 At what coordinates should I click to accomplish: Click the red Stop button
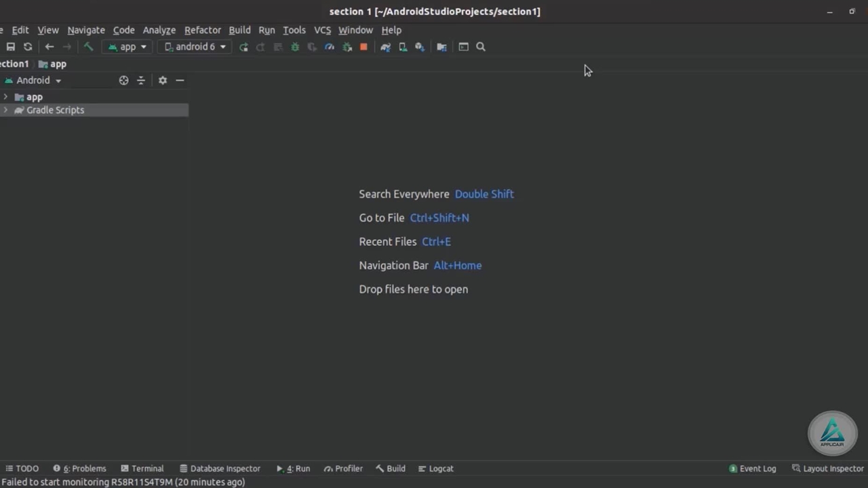(x=363, y=47)
